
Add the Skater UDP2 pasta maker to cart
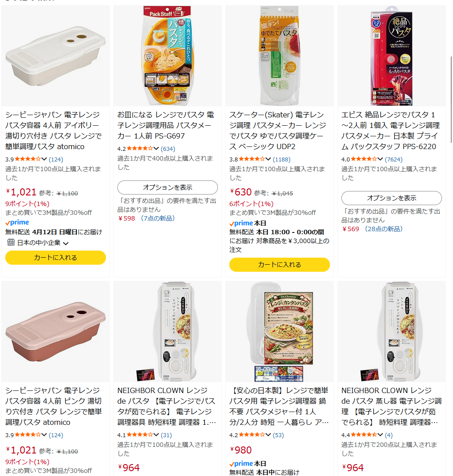[x=280, y=264]
